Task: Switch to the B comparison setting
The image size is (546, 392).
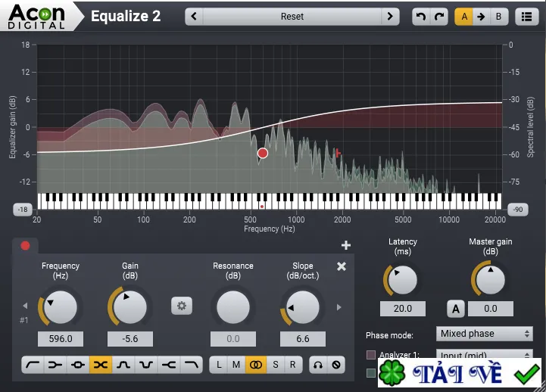Action: tap(498, 17)
